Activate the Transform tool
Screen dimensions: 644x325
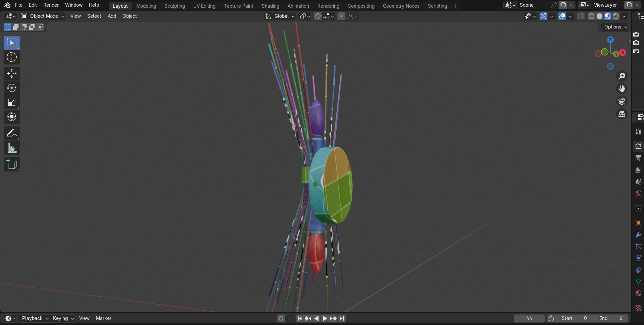12,117
